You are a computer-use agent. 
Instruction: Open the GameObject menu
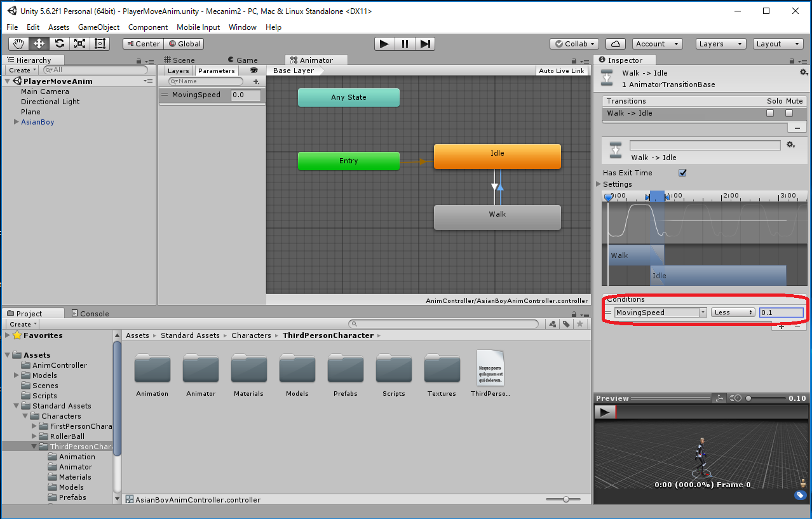(x=98, y=27)
